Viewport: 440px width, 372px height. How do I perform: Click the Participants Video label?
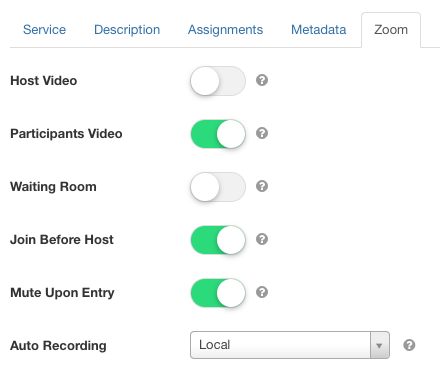pos(66,134)
